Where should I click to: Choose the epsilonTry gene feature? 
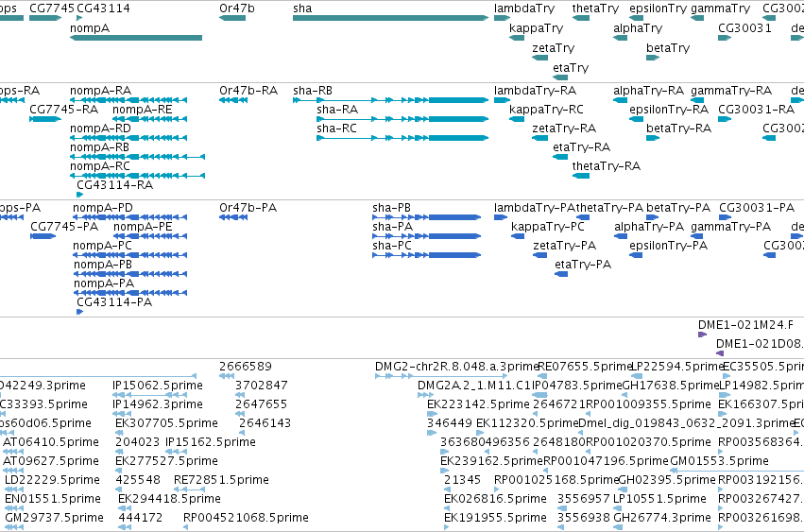pyautogui.click(x=637, y=18)
